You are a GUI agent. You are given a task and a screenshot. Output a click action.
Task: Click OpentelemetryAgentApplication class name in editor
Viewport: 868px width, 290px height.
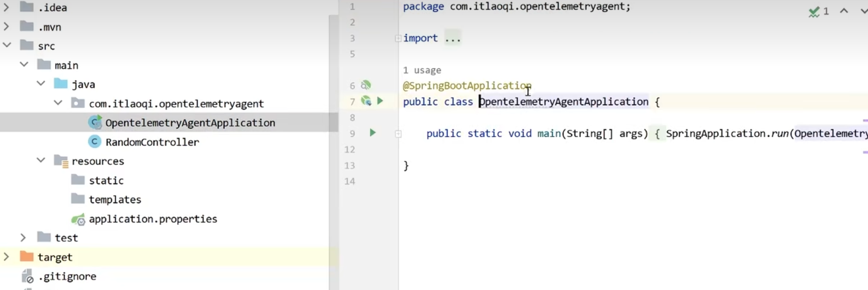click(x=564, y=102)
